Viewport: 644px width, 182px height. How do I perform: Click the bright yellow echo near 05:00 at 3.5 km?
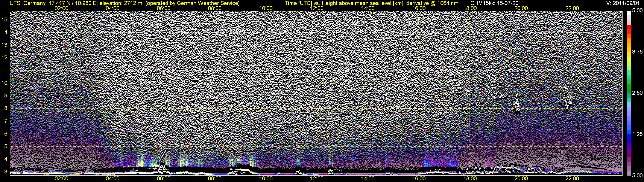141,162
